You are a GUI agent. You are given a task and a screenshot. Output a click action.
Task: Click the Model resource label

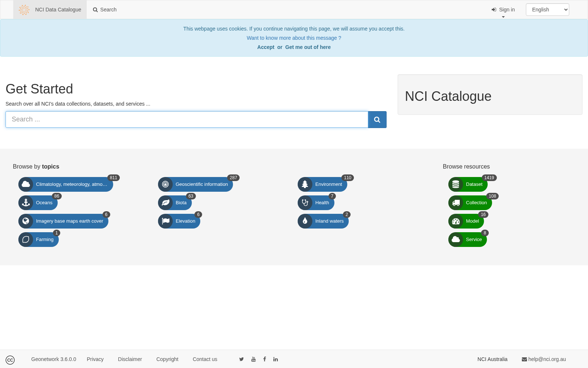(x=472, y=221)
